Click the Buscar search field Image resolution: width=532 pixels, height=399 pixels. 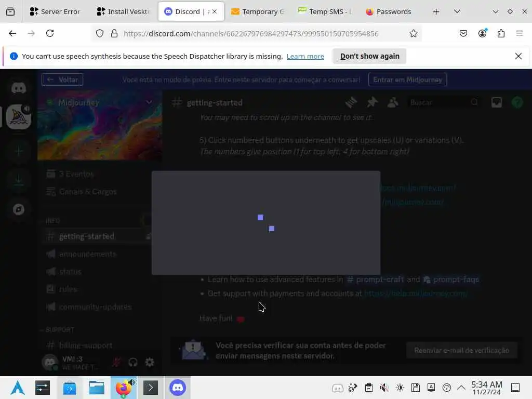click(x=444, y=102)
